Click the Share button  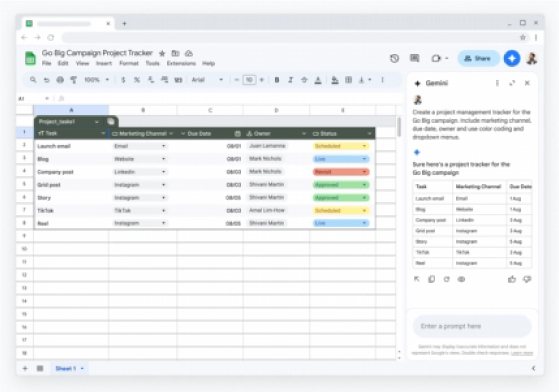coord(478,58)
